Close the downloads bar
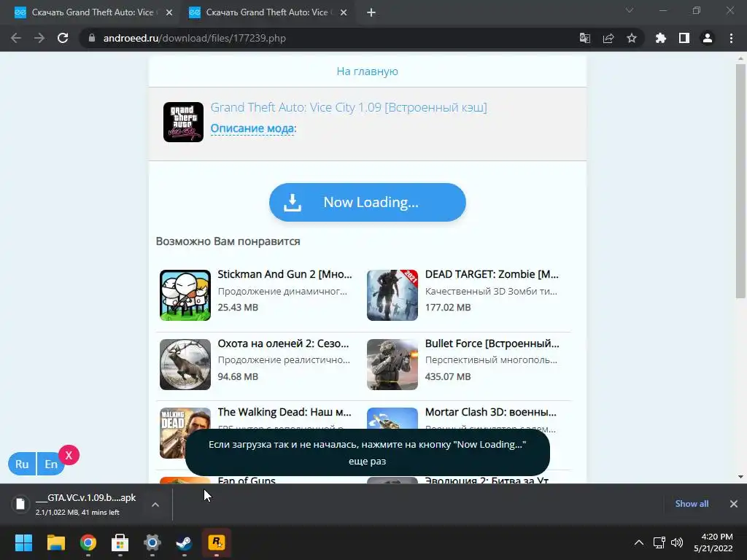The image size is (747, 560). coord(734,504)
